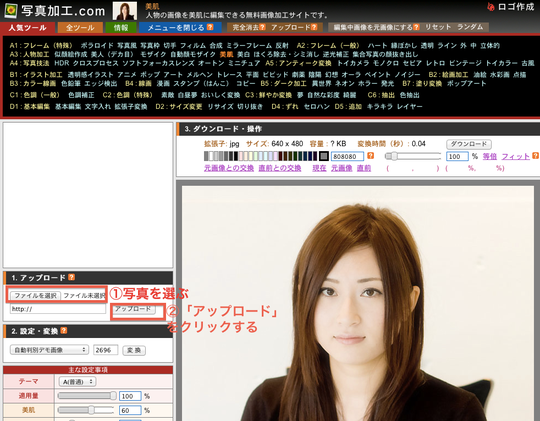
Task: Open the 情報 tab
Action: tap(121, 28)
